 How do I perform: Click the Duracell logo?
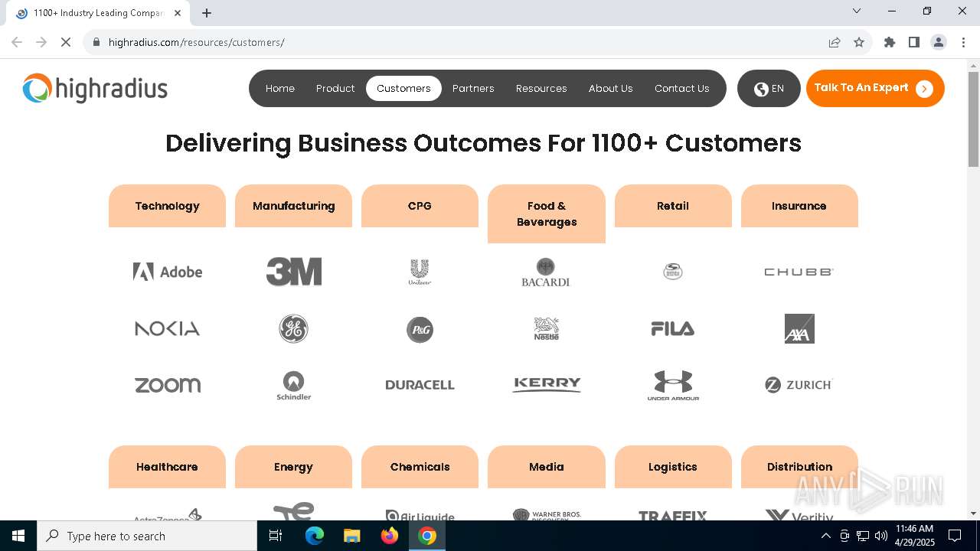click(x=420, y=385)
